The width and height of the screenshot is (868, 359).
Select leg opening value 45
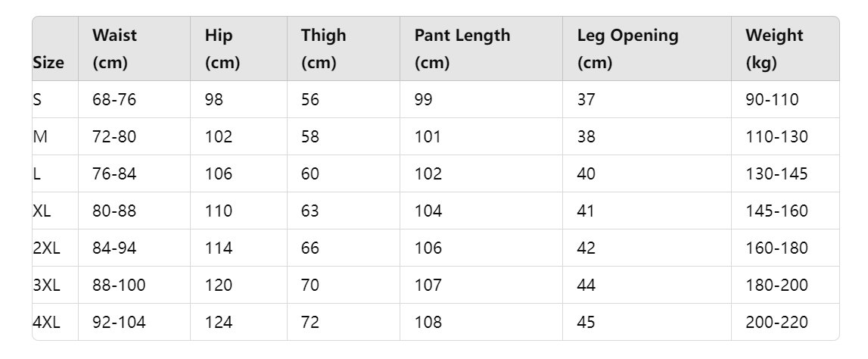click(x=586, y=323)
